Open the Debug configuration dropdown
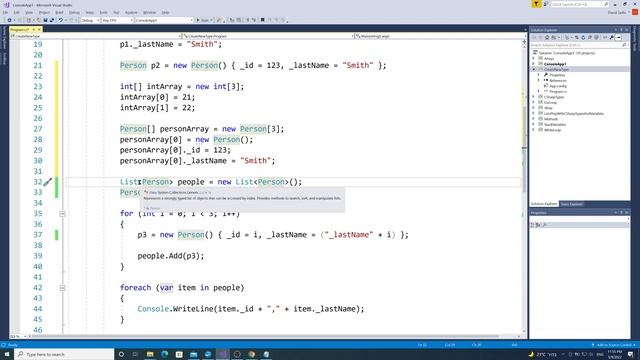The width and height of the screenshot is (640, 360). point(90,20)
